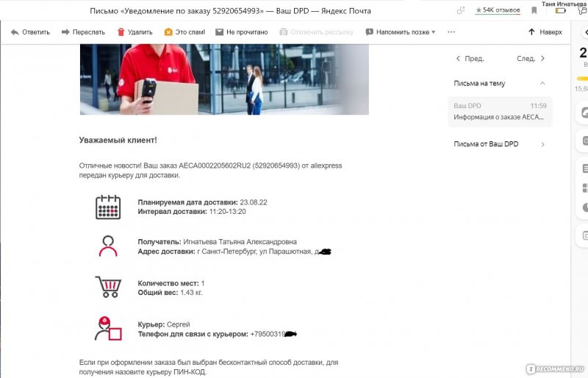Viewport: 588px width, 378px height.
Task: Open the three-dots more actions menu
Action: click(451, 32)
